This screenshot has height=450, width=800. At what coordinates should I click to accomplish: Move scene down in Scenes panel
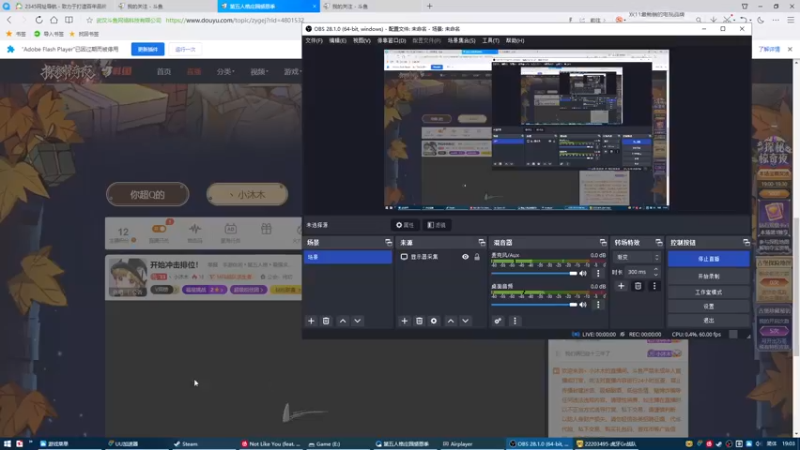click(x=358, y=321)
